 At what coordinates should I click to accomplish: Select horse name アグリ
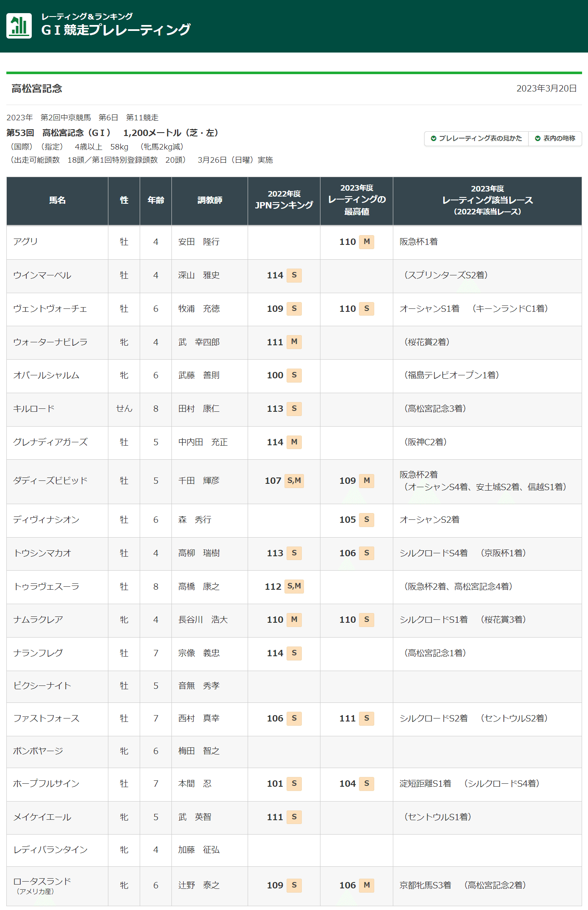click(25, 241)
